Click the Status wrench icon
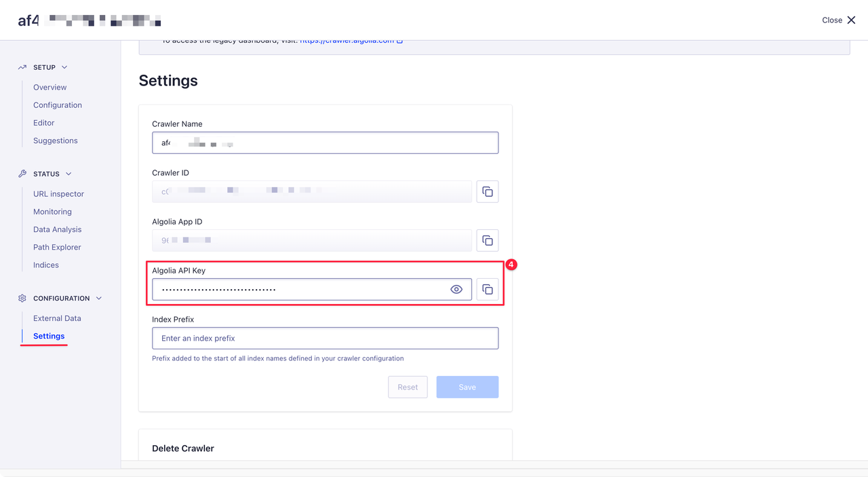The width and height of the screenshot is (868, 477). coord(22,174)
